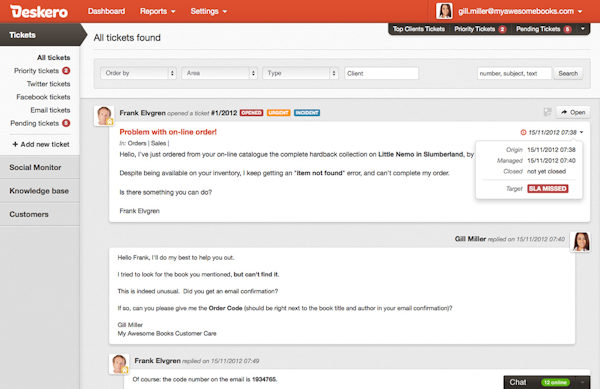Open the Area filter dropdown
Viewport: 600px width, 389px height.
(x=219, y=73)
